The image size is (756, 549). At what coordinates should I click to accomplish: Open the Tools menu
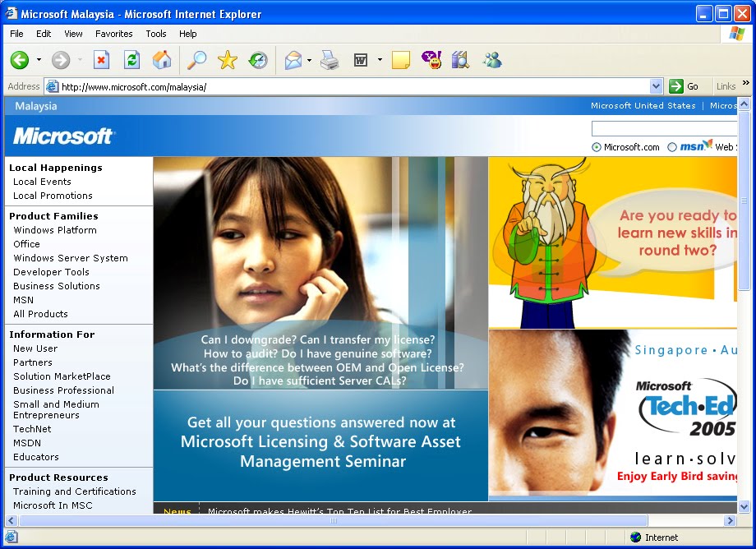[156, 34]
